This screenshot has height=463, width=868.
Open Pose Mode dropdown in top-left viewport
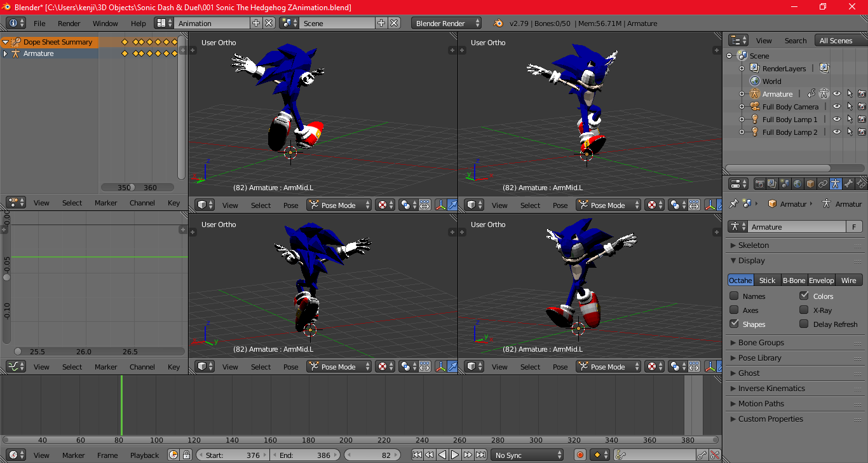(339, 205)
